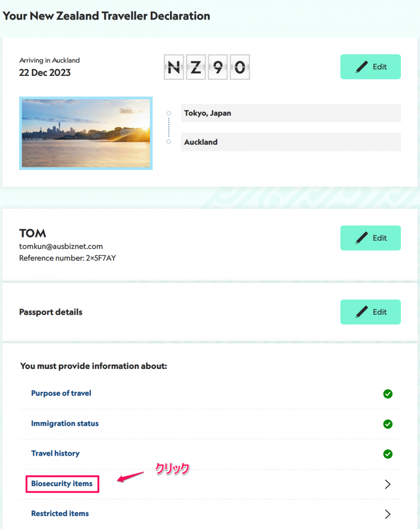Click the pencil icon next to TOM's Edit
Viewport: 420px width, 529px height.
coord(362,238)
